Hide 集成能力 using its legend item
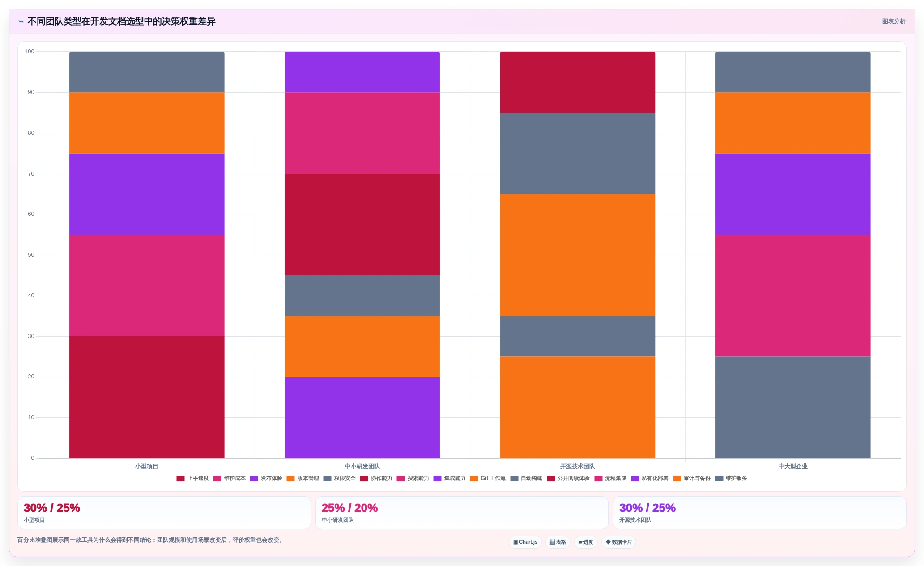Screen dimensions: 924x566 click(x=450, y=479)
